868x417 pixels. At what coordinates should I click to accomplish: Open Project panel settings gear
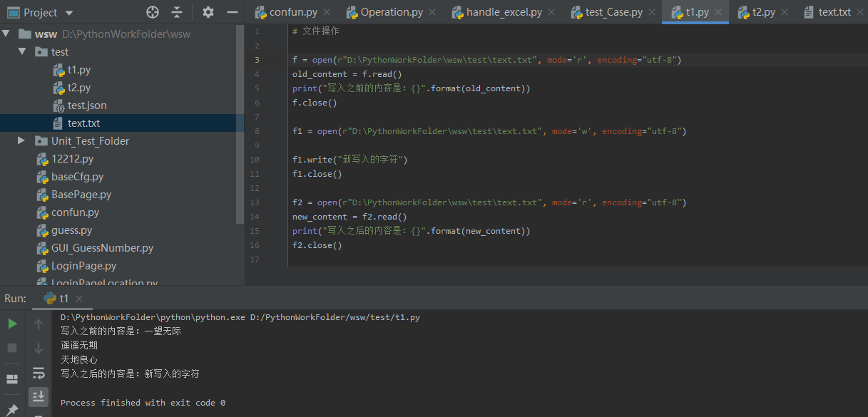tap(208, 12)
